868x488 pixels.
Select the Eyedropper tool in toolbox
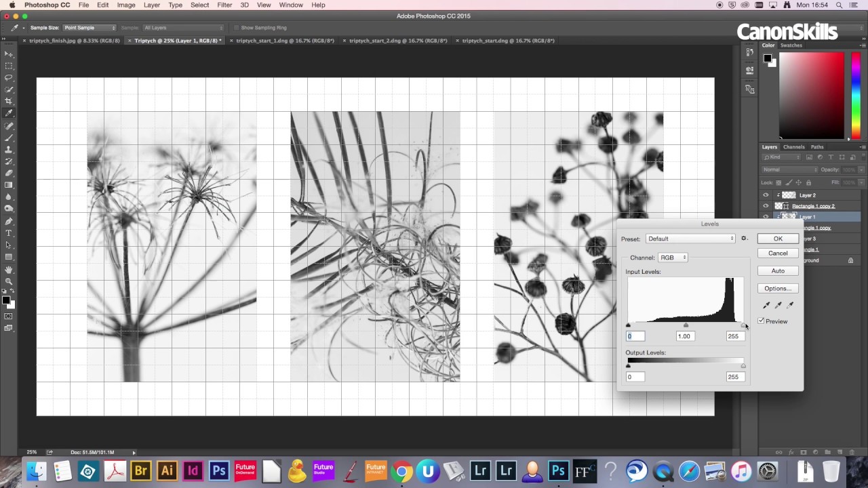pyautogui.click(x=9, y=113)
